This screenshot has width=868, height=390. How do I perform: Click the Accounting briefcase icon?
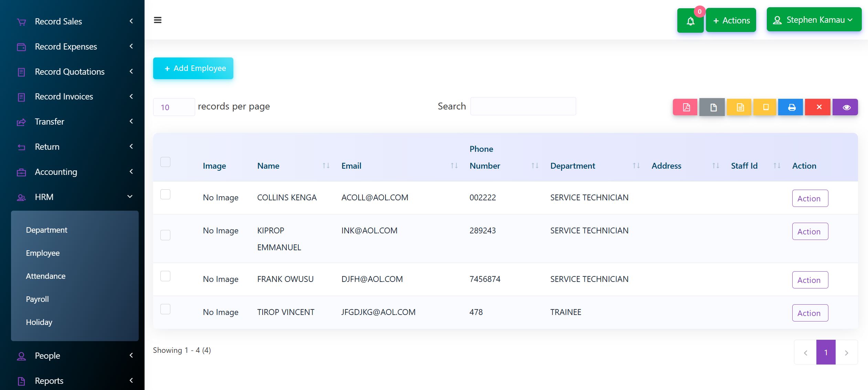coord(21,172)
